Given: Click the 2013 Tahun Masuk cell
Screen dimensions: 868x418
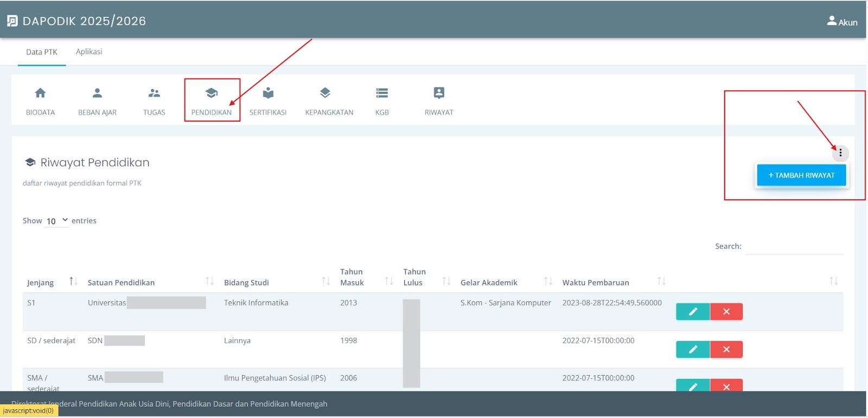Looking at the screenshot, I should [349, 303].
